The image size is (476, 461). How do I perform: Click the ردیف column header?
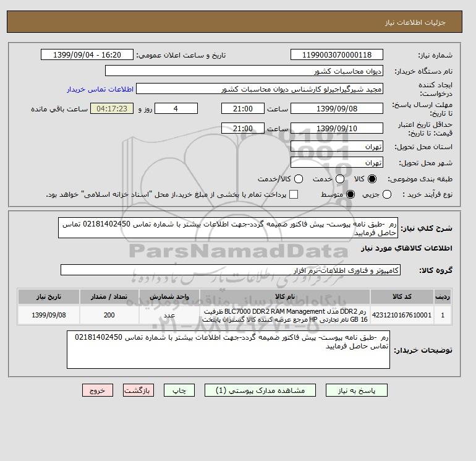tap(443, 296)
